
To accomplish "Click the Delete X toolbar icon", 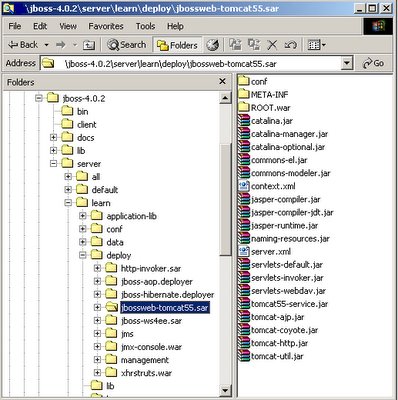I will click(x=272, y=45).
